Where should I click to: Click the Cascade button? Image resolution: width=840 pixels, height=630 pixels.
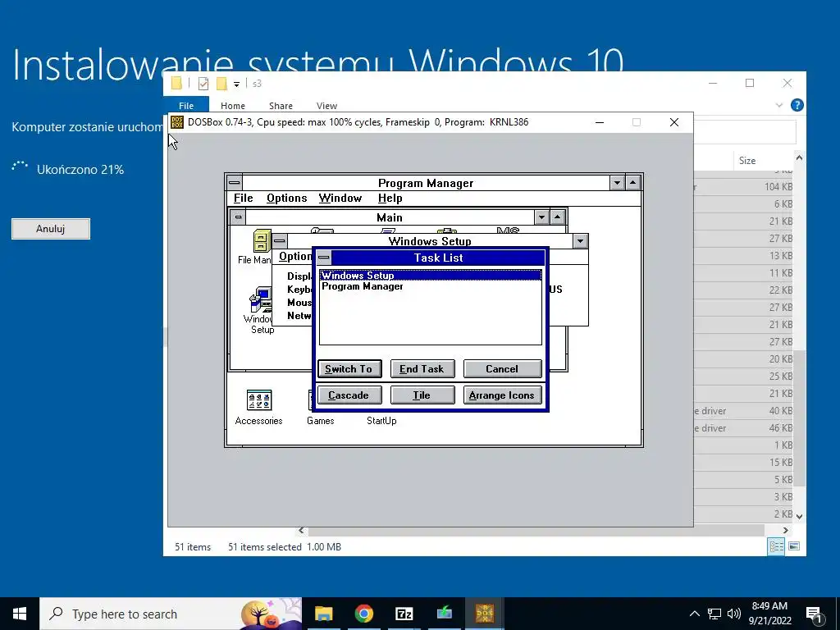pyautogui.click(x=349, y=395)
